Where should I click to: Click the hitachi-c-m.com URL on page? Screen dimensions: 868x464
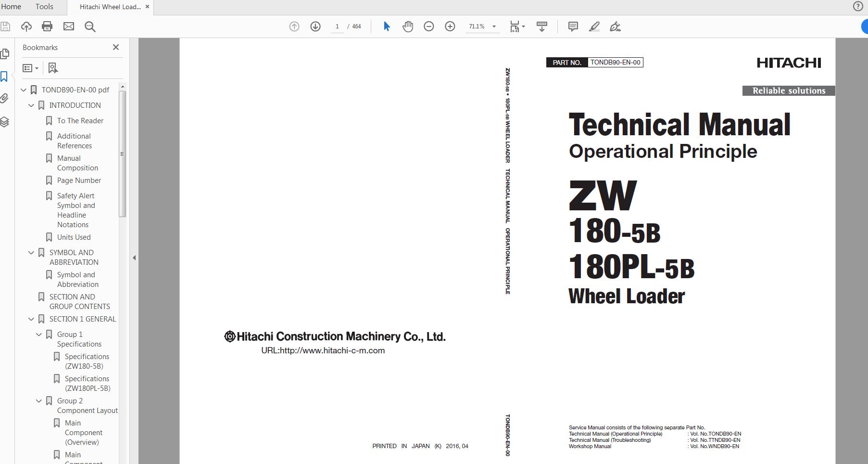tap(323, 350)
